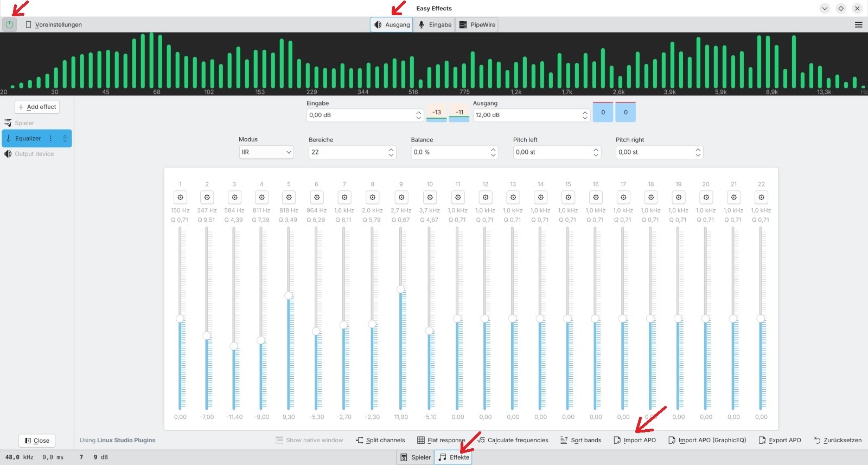
Task: Apply Flat response to equalizer
Action: [441, 440]
